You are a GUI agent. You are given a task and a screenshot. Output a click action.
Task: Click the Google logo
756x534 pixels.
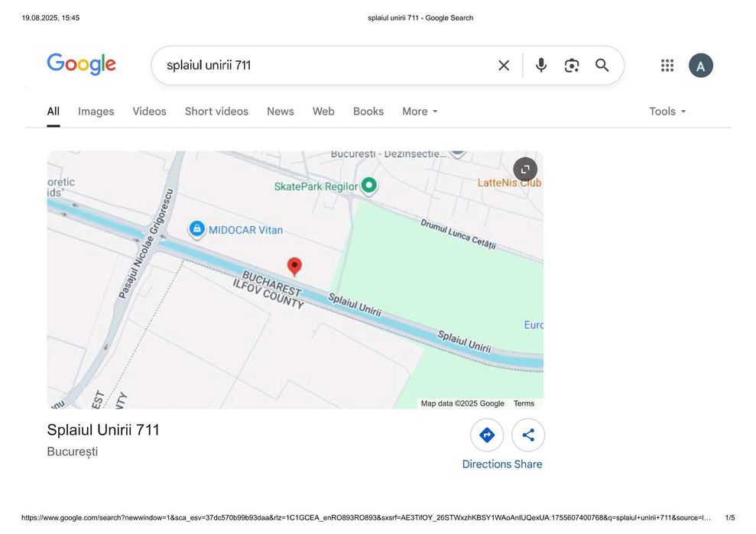pos(81,64)
